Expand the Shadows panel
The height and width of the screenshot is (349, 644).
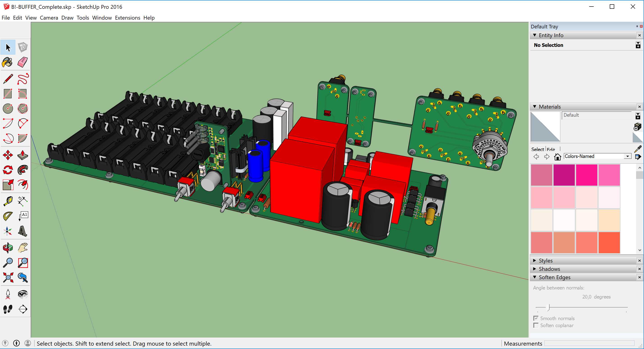(534, 269)
